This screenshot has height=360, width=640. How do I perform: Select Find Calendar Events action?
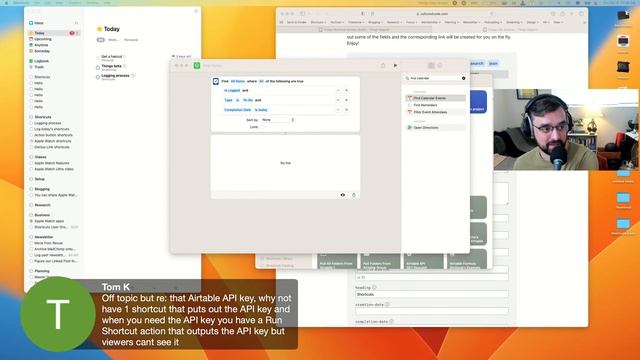coord(435,98)
